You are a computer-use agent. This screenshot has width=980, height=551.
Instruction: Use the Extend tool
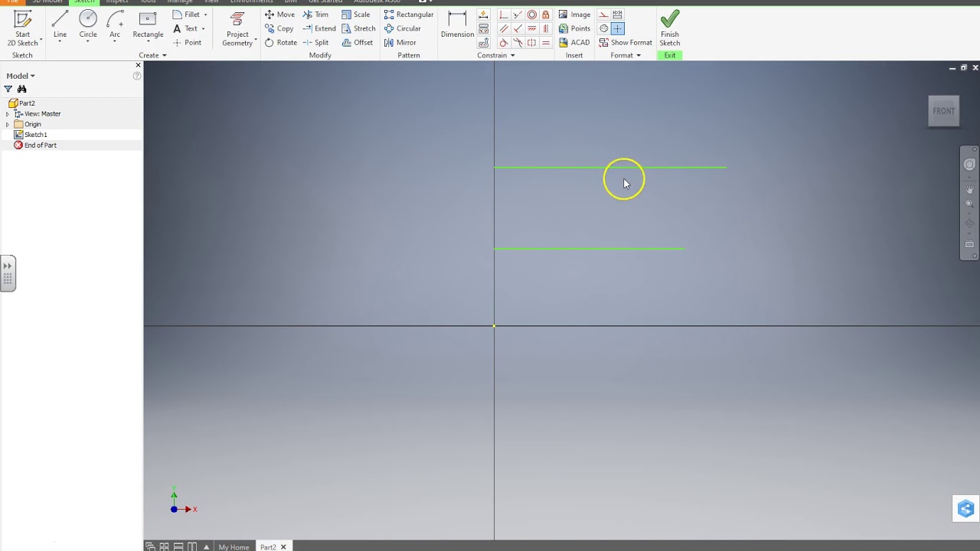319,28
